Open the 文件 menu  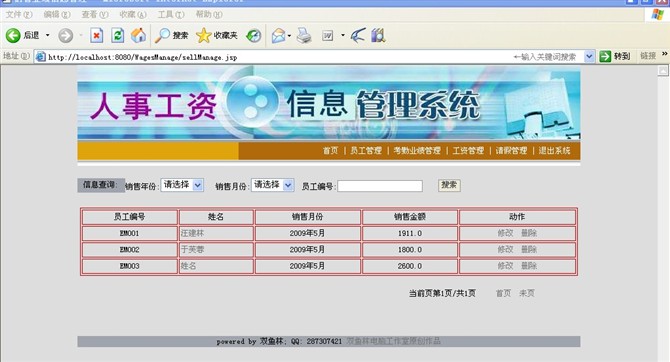pyautogui.click(x=19, y=15)
